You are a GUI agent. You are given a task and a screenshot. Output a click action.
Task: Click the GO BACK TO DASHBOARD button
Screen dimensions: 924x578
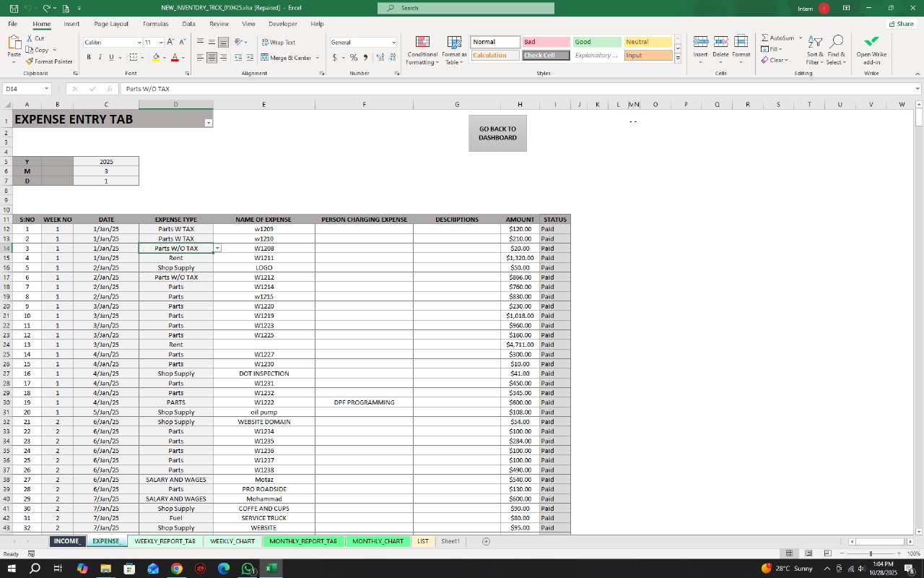click(497, 133)
